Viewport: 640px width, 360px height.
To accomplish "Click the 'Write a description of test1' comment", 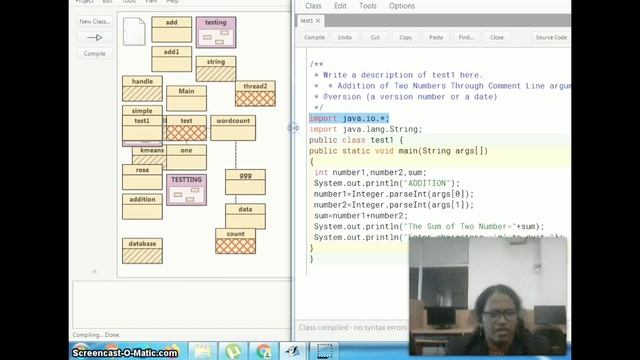I will click(x=398, y=75).
